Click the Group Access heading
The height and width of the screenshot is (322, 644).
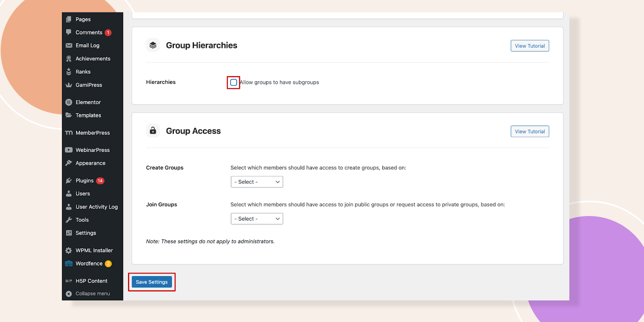[193, 131]
